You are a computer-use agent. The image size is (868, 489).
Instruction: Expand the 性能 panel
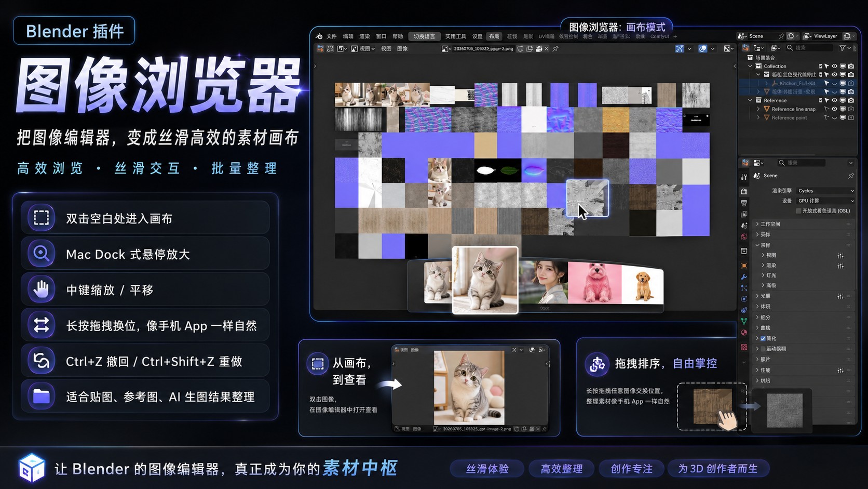[803, 370]
